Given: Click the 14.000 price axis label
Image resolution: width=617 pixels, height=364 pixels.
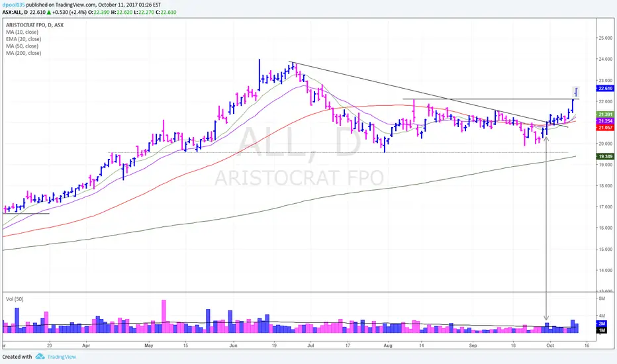Looking at the screenshot, I should (606, 270).
